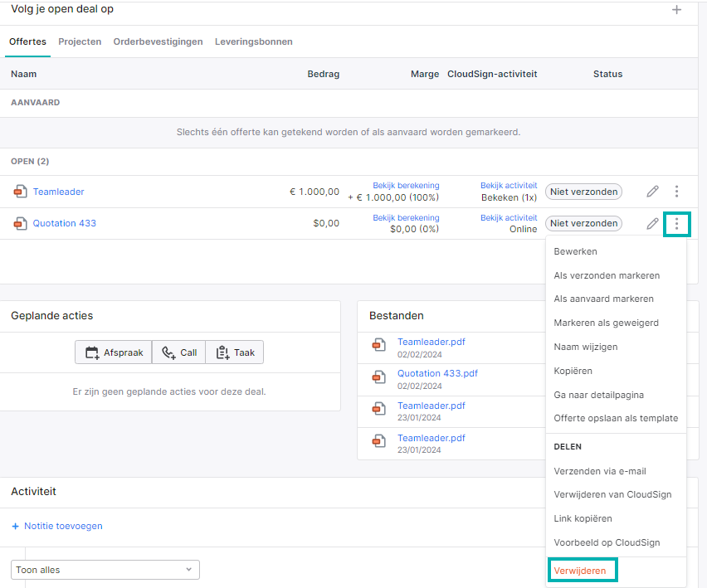The width and height of the screenshot is (707, 588).
Task: Add a Call planned action
Action: [179, 352]
